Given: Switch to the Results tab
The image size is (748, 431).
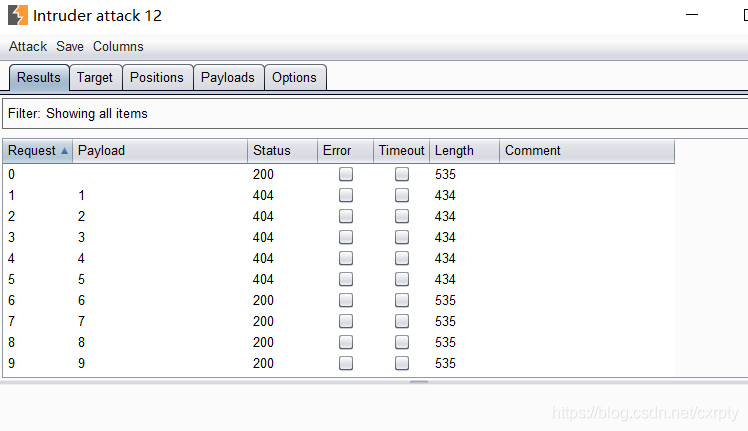Looking at the screenshot, I should tap(39, 77).
